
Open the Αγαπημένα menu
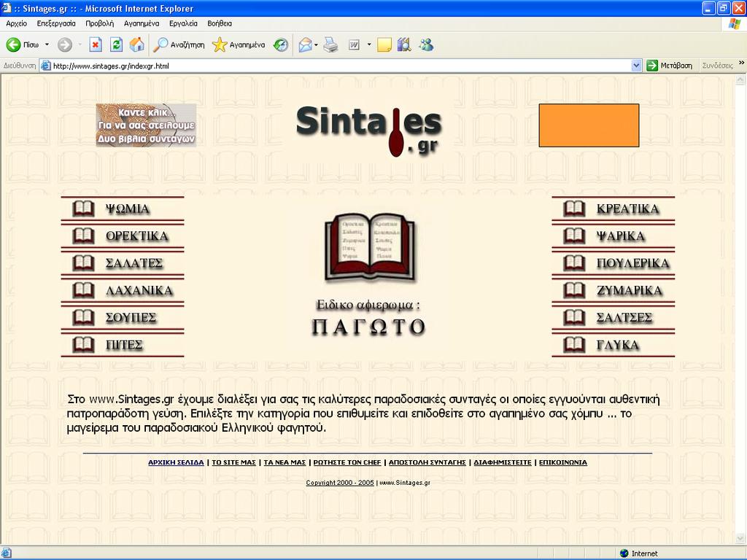pos(142,23)
